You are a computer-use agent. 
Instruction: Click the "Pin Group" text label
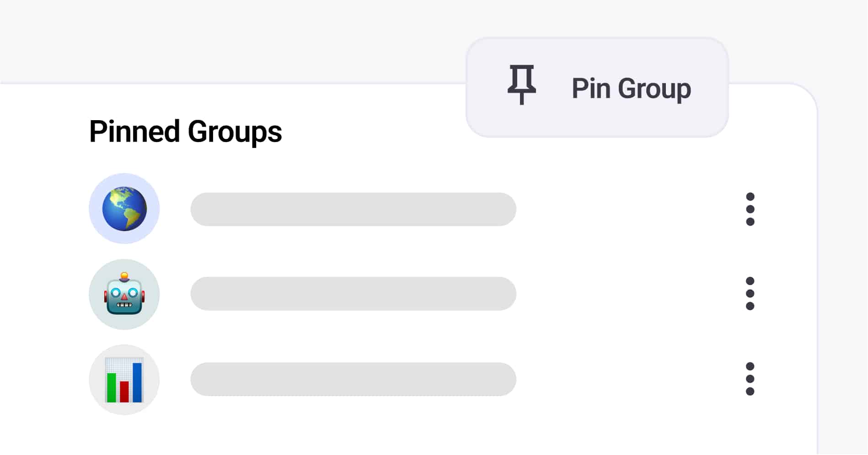[631, 89]
